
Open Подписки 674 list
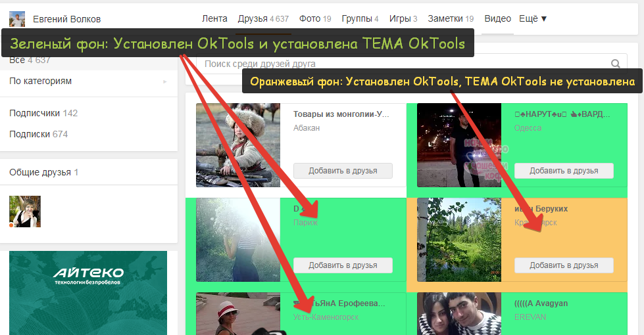[39, 134]
